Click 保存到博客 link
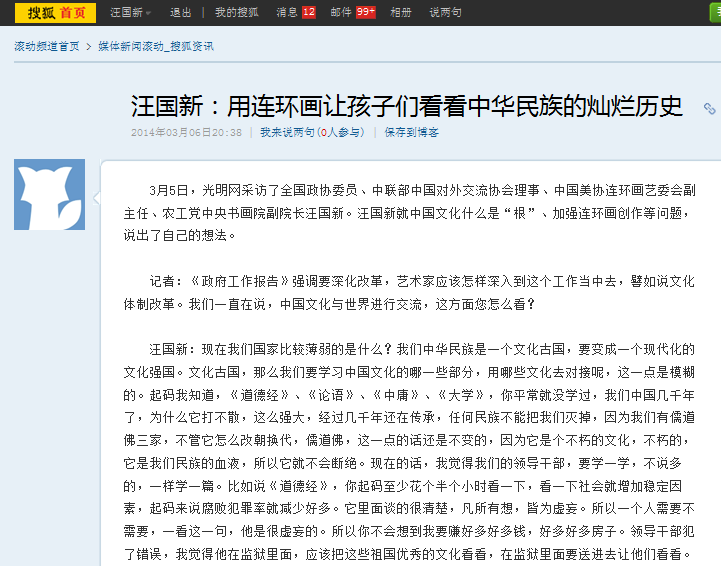721x566 pixels. pyautogui.click(x=412, y=132)
